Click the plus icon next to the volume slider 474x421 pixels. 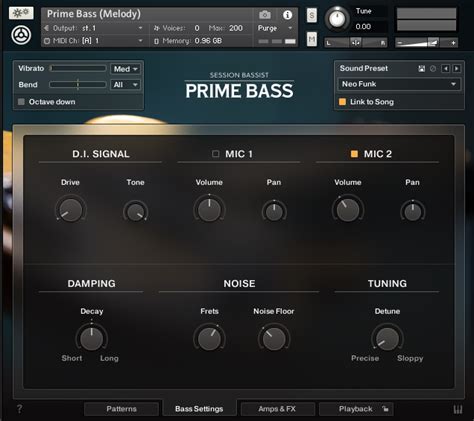[x=453, y=43]
